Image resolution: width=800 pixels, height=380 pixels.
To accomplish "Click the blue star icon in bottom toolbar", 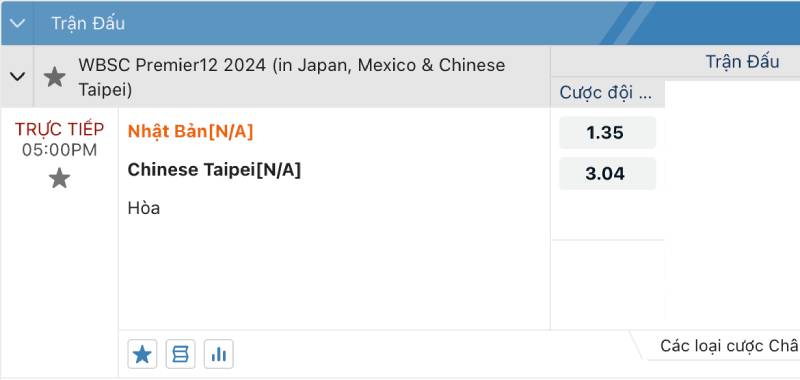I will pyautogui.click(x=142, y=354).
